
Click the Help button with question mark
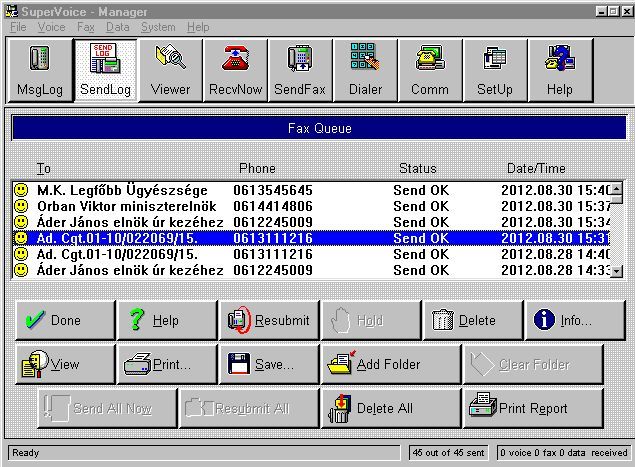point(167,320)
